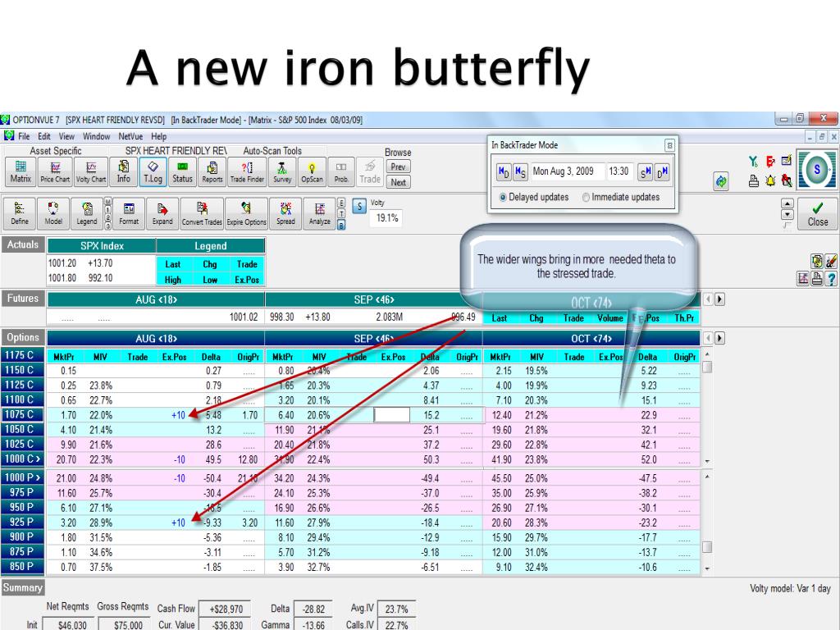Image resolution: width=840 pixels, height=630 pixels.
Task: Open the Price Chart tool
Action: click(55, 172)
